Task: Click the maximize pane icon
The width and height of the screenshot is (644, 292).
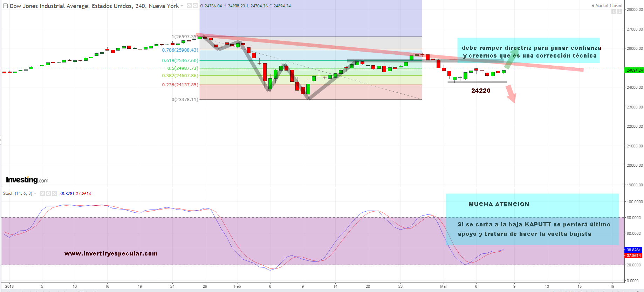Action: click(x=619, y=11)
